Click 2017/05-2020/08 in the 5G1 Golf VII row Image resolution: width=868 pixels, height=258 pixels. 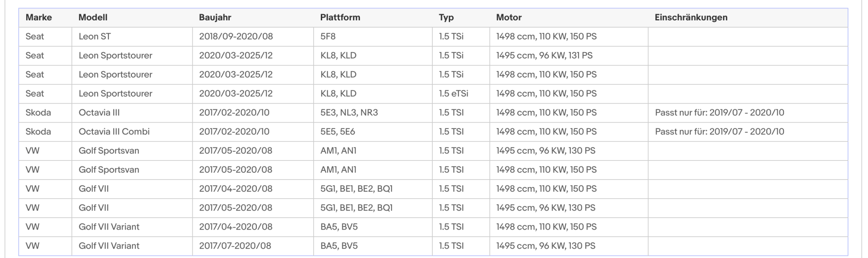pyautogui.click(x=253, y=208)
